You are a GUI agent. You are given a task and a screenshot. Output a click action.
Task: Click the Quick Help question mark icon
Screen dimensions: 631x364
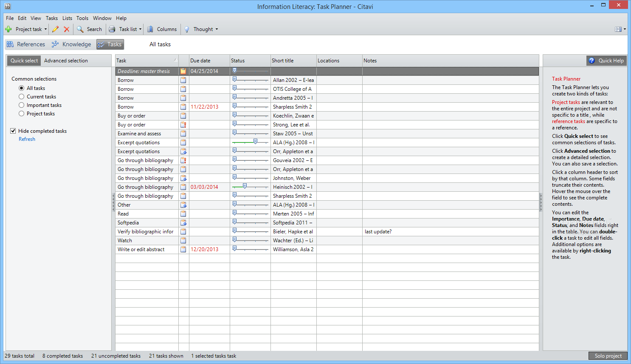click(592, 61)
